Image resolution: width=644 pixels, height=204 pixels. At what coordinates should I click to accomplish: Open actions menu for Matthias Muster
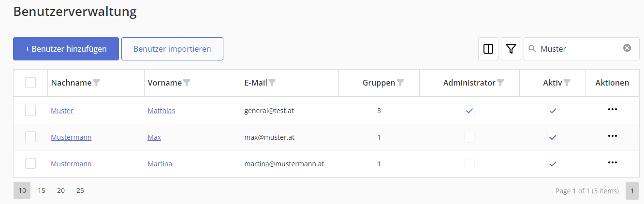612,109
